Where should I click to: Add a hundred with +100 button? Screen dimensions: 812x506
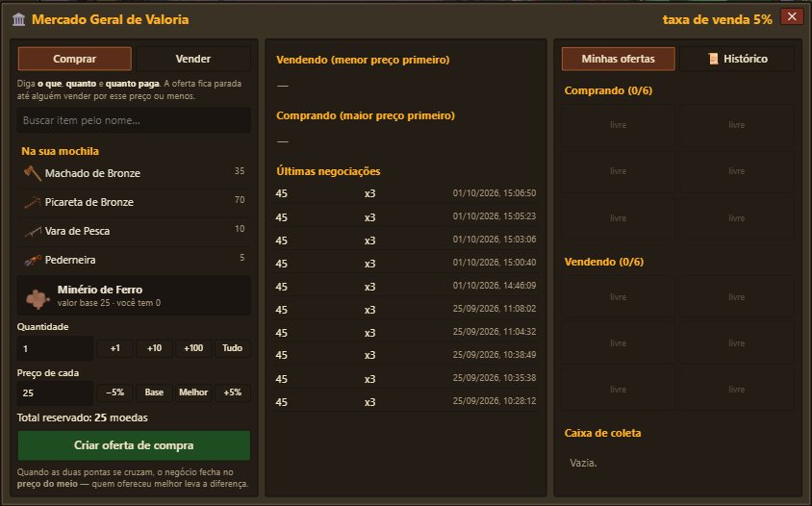click(193, 348)
